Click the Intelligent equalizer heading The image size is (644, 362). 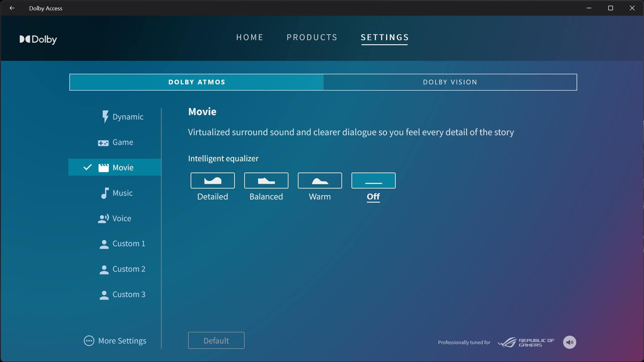pos(223,158)
